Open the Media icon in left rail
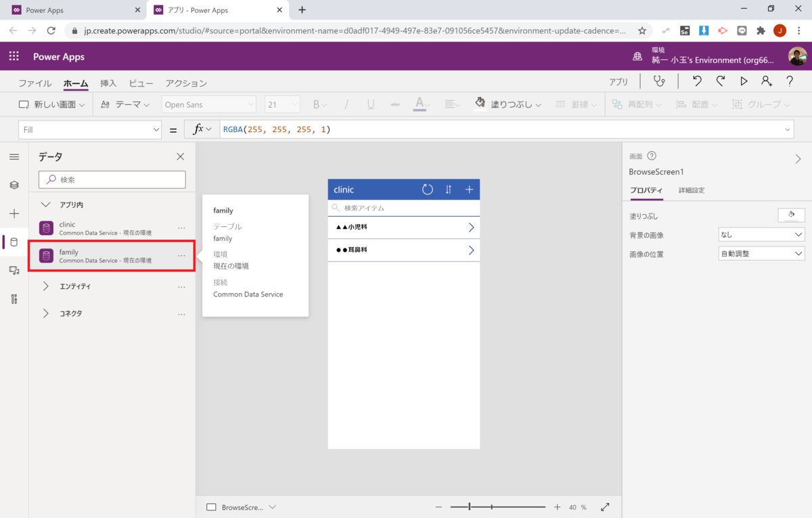The width and height of the screenshot is (812, 518). click(x=14, y=270)
